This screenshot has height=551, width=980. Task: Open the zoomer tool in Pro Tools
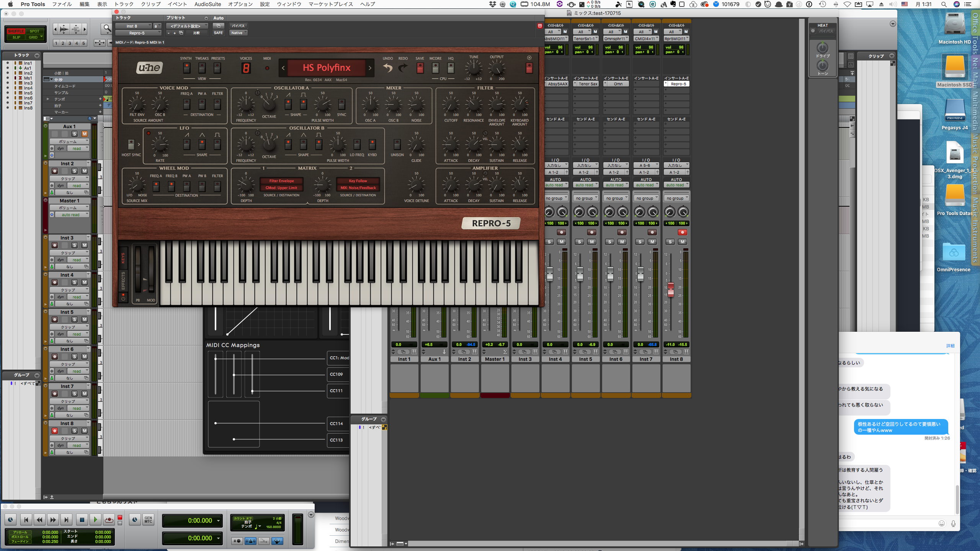(107, 28)
